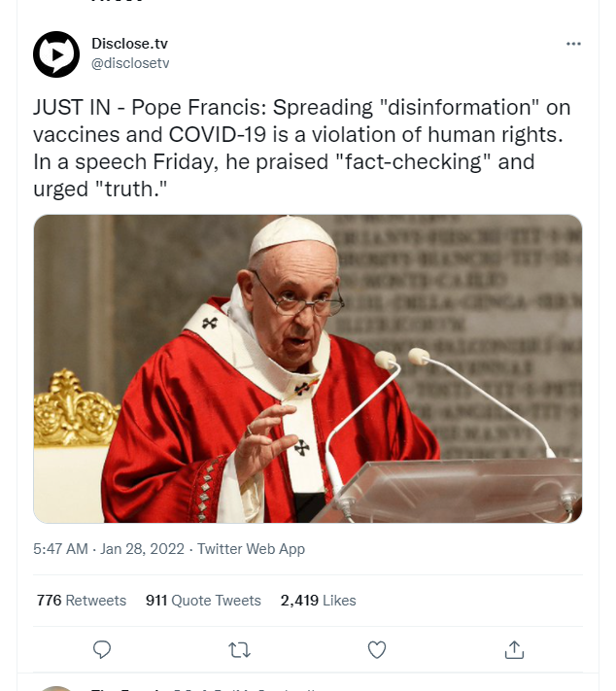Click the partially visible reply avatar at bottom

pos(56,687)
